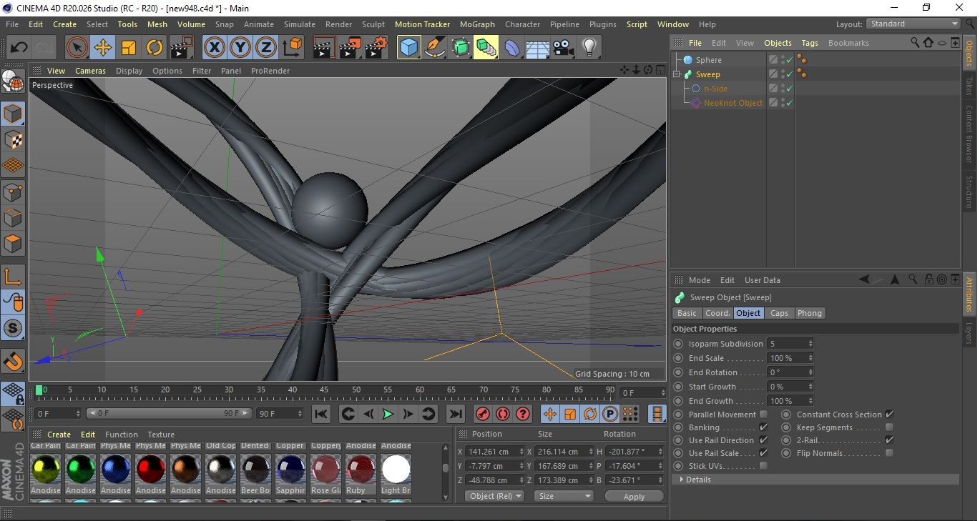Screen dimensions: 980x521
Task: Collapse the Sweep object hierarchy
Action: (677, 74)
